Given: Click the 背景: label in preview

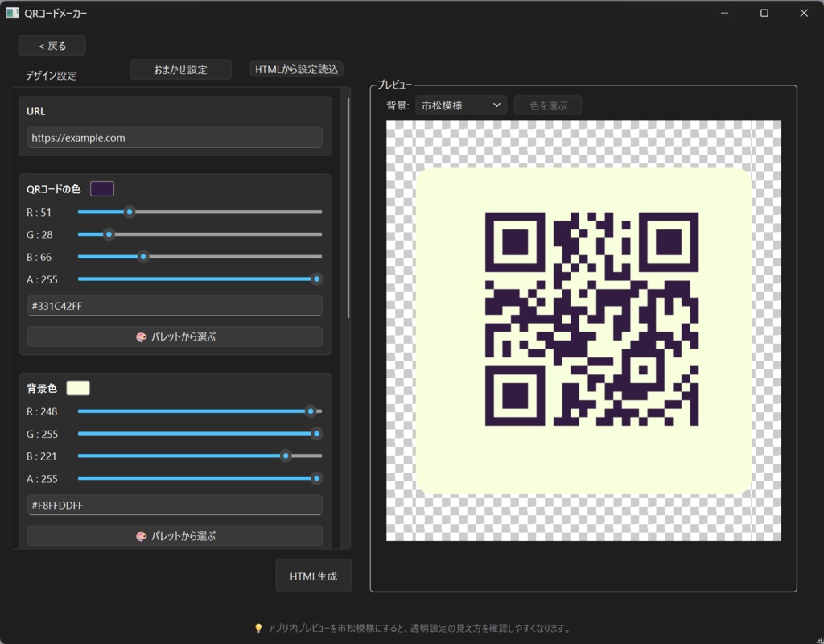Looking at the screenshot, I should coord(398,105).
